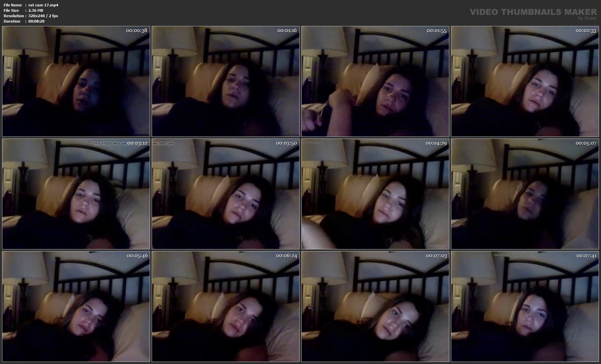The image size is (601, 364).
Task: Click the Resolution value 320x240 / 2 fps
Action: point(43,16)
